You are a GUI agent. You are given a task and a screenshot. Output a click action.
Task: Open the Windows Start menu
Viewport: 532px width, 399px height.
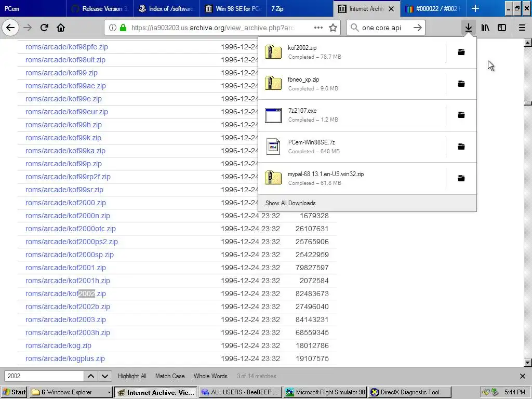coord(14,392)
